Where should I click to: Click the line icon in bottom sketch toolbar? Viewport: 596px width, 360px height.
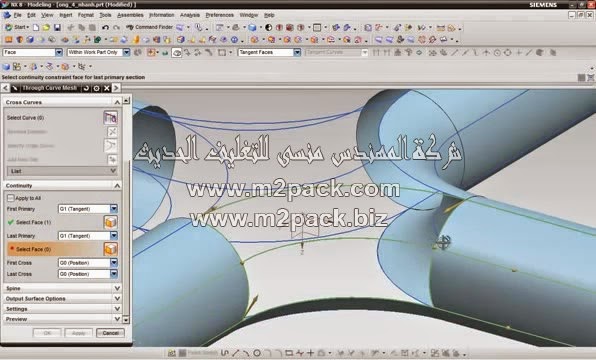pyautogui.click(x=236, y=353)
